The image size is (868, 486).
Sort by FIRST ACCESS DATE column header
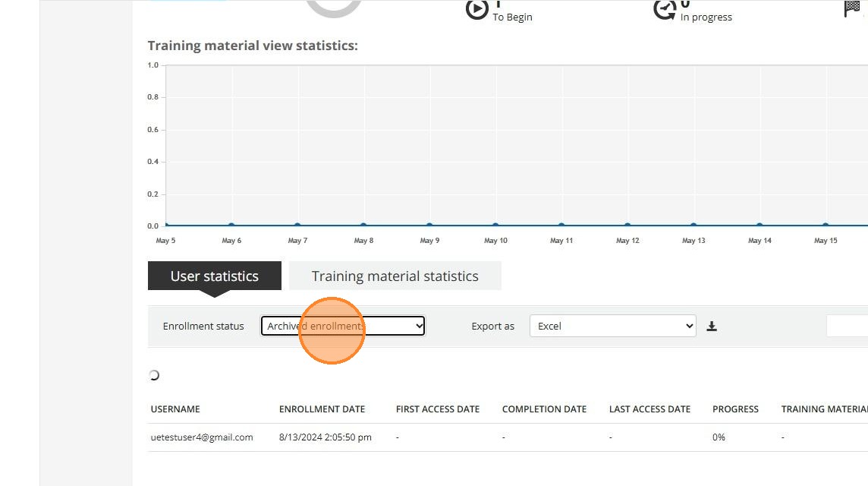pyautogui.click(x=438, y=409)
